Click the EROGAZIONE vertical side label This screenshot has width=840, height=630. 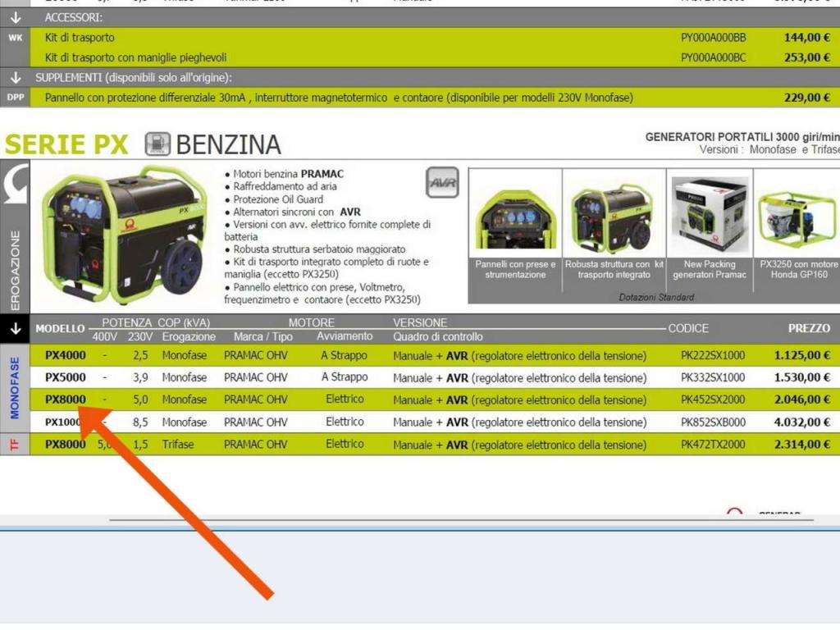[15, 271]
